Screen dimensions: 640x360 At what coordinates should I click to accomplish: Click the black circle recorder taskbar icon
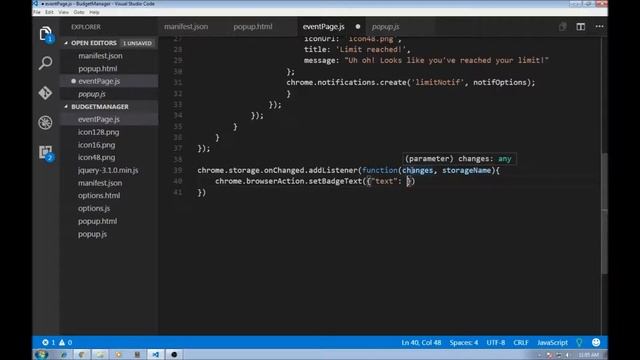[174, 355]
